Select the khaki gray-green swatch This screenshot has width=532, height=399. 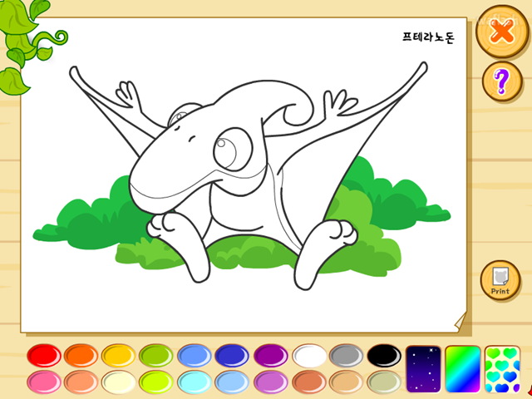coord(384,382)
